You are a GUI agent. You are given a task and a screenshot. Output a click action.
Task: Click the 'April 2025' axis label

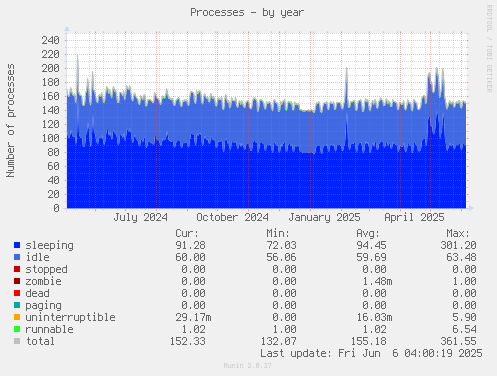click(x=414, y=217)
